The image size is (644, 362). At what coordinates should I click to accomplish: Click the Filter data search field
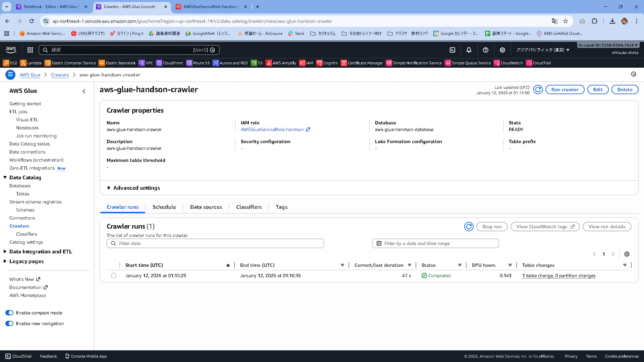pos(218,243)
